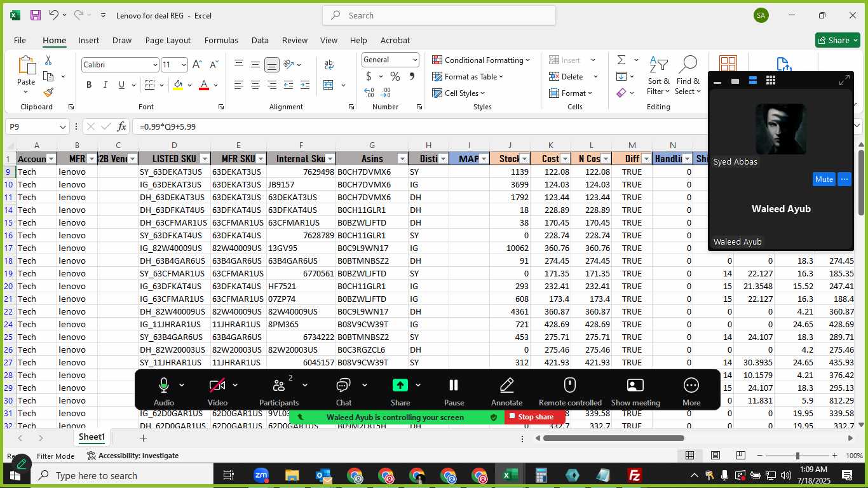Expand Conditional Formatting dropdown

527,60
